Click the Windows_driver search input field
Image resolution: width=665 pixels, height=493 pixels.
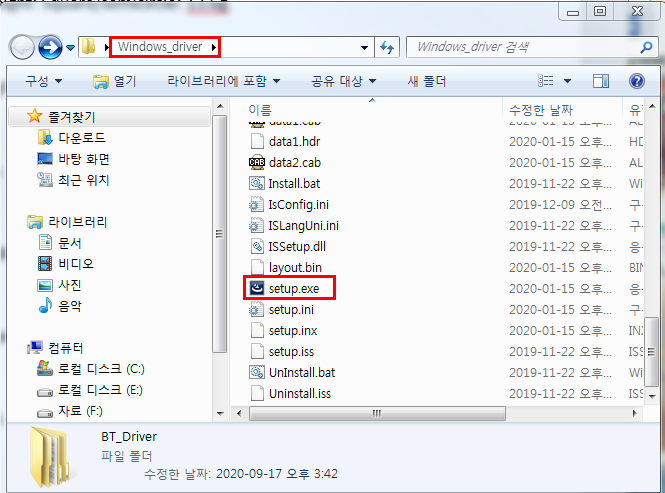524,47
